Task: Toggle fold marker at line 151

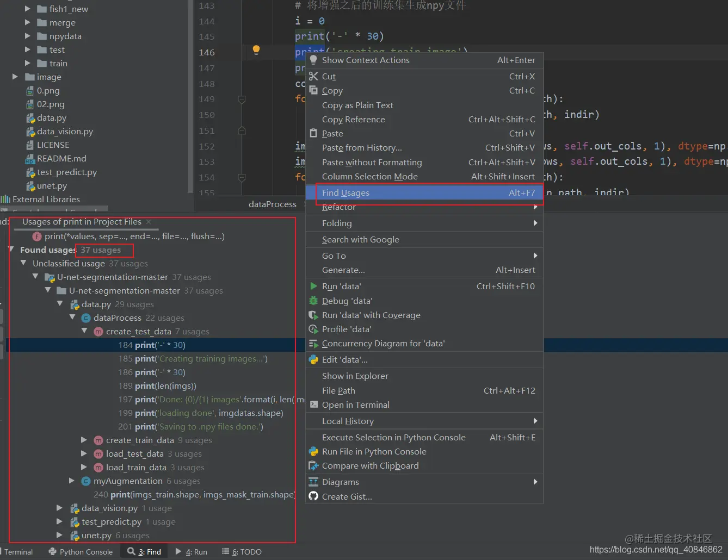Action: (x=242, y=130)
